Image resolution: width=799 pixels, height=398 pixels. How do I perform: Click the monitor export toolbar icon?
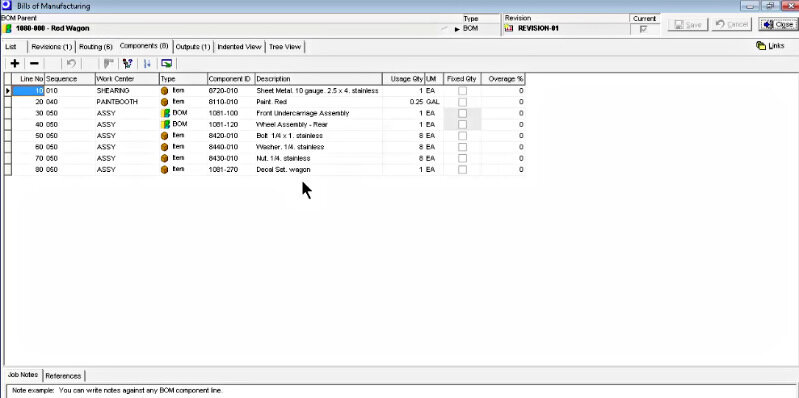tap(166, 64)
